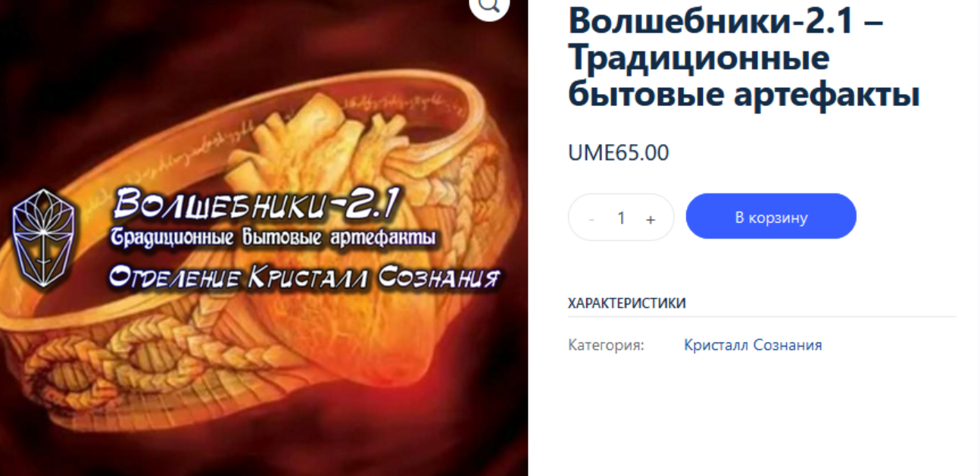
Task: Click the word Традиционные in the product title
Action: point(698,58)
